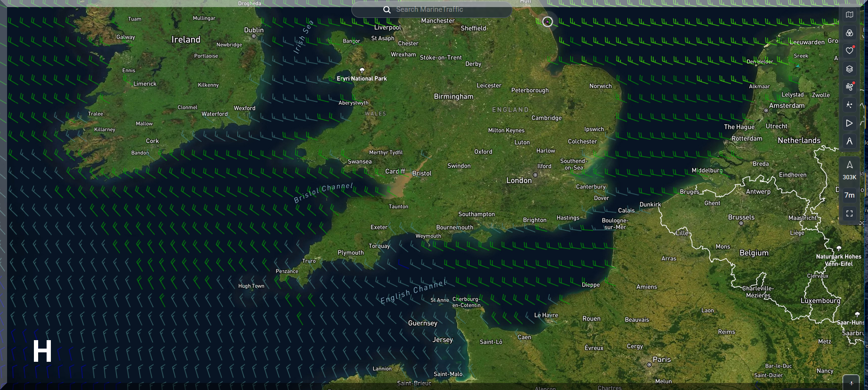This screenshot has height=390, width=868.
Task: Click the Dublin city label
Action: (x=253, y=30)
